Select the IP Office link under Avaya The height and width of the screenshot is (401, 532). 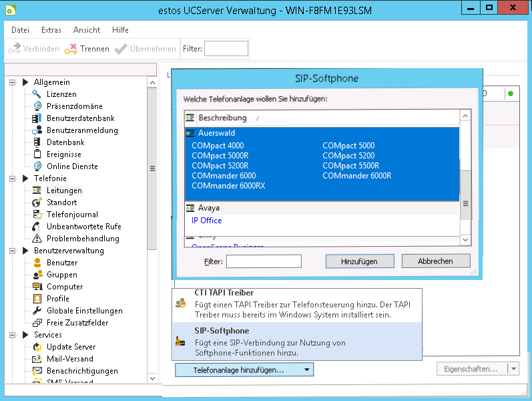point(206,221)
